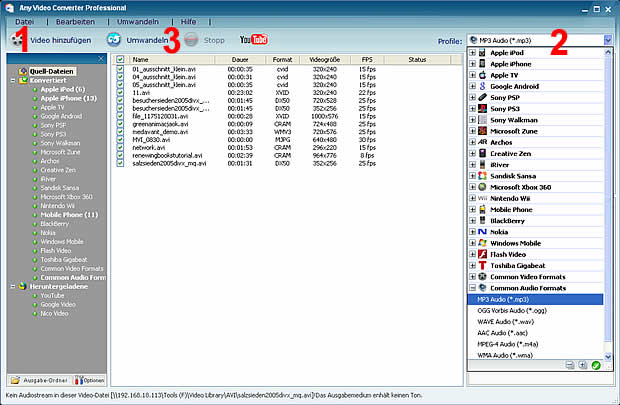Expand the Sony Walkman profile group
Viewport: 620px width, 405px height.
(x=473, y=120)
